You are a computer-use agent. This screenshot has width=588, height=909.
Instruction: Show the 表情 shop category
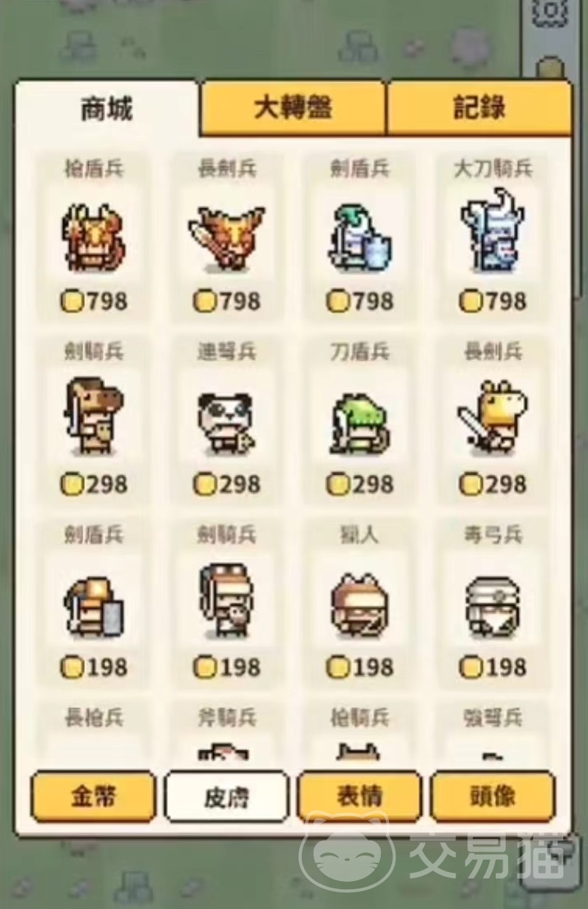click(359, 796)
